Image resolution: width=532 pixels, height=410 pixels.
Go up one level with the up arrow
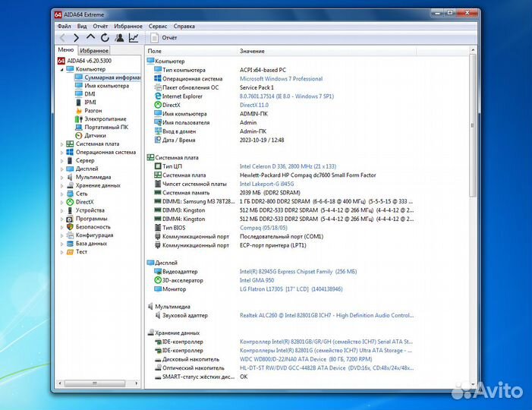tap(90, 37)
